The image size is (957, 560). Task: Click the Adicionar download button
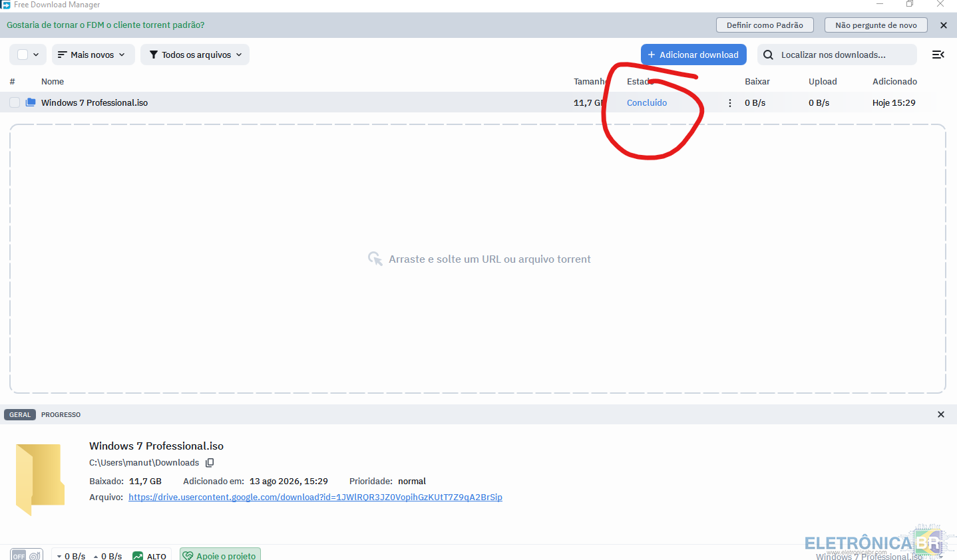693,55
